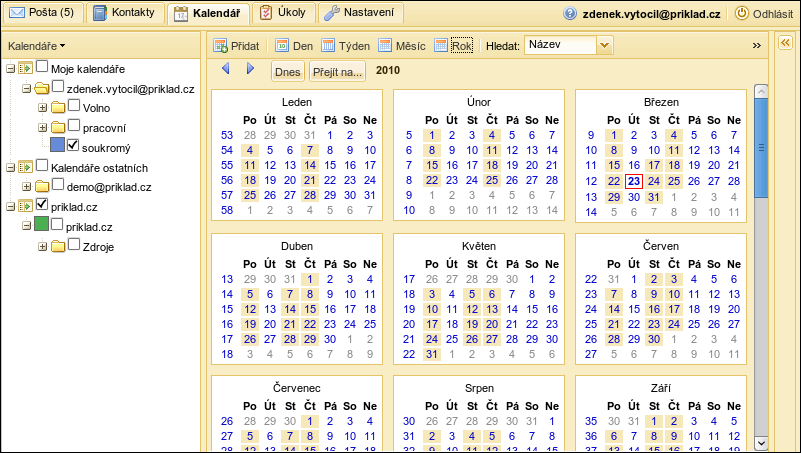This screenshot has width=801, height=453.
Task: Collapse the Kalendáře ostatních node
Action: pos(10,168)
